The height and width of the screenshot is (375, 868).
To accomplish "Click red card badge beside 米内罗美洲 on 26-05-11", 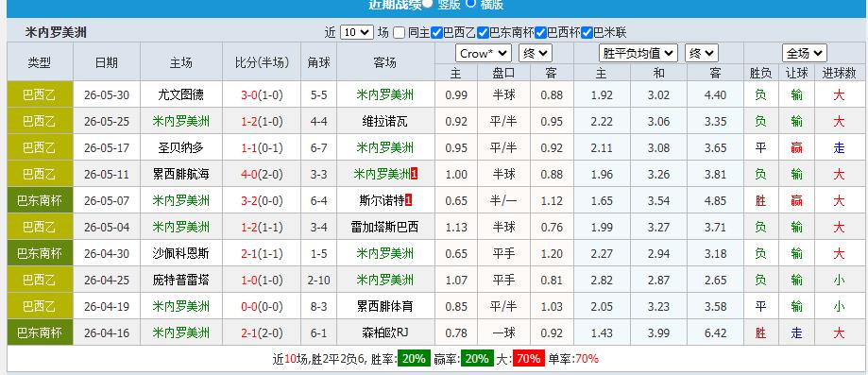I will point(415,174).
